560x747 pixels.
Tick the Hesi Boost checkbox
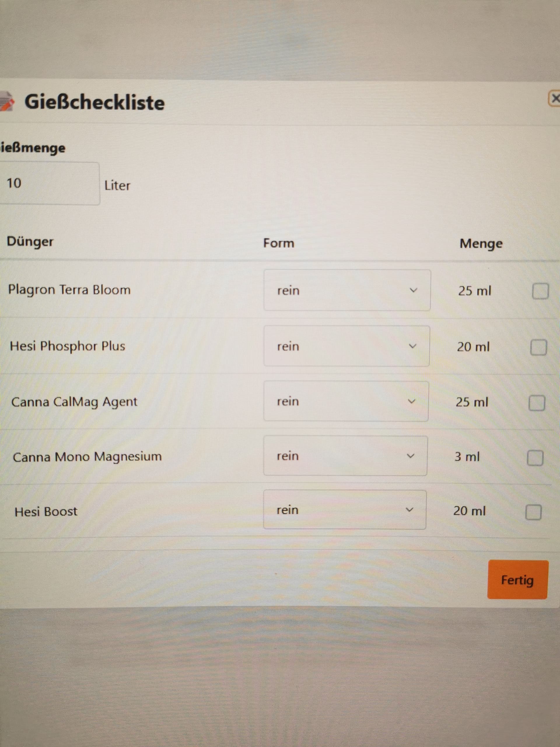[x=533, y=512]
